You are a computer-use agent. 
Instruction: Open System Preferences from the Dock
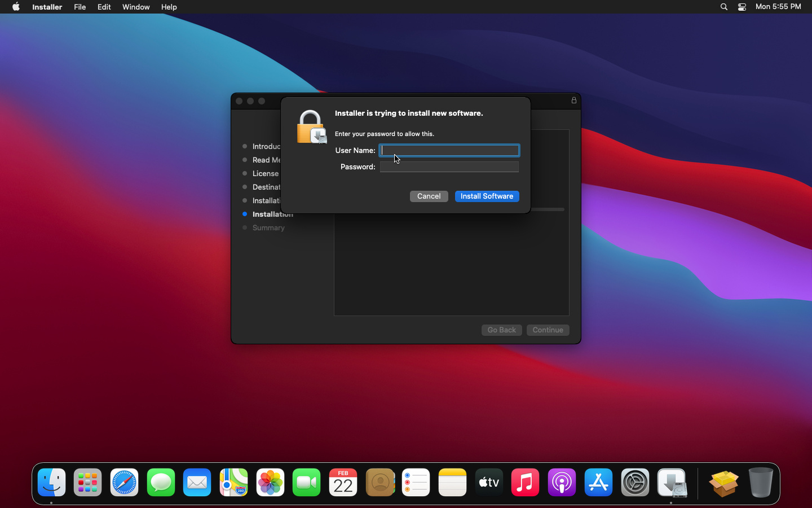(635, 483)
